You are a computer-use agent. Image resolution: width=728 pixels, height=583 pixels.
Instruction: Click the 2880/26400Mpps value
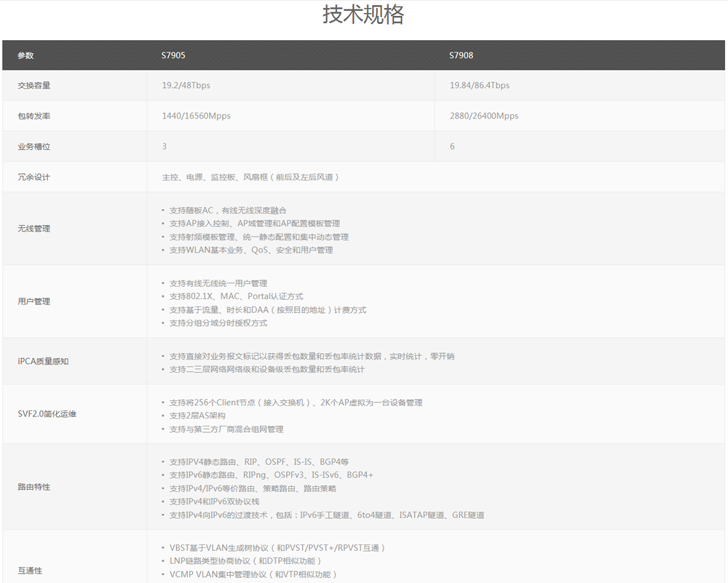tap(483, 116)
